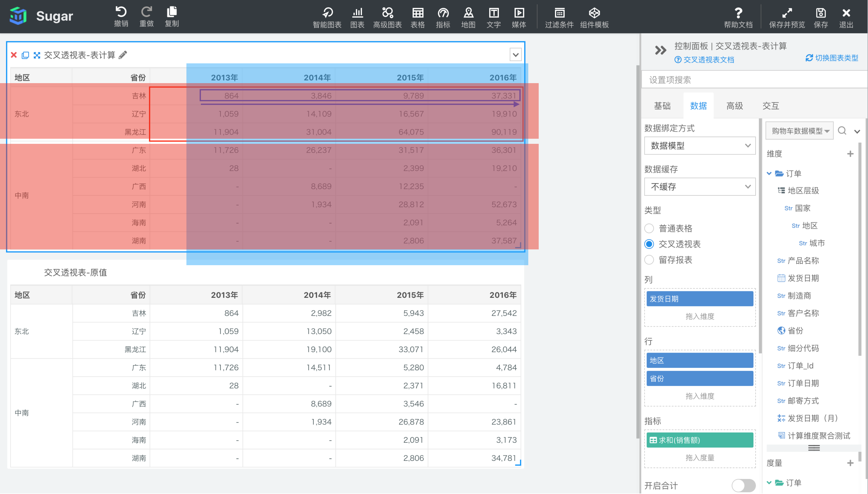Click the copy (复制) toolbar icon
868x494 pixels.
[x=172, y=16]
